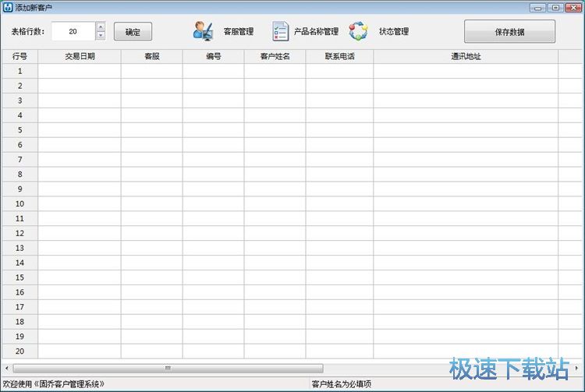
Task: Click the horizontal scrollbar left arrow
Action: point(7,368)
